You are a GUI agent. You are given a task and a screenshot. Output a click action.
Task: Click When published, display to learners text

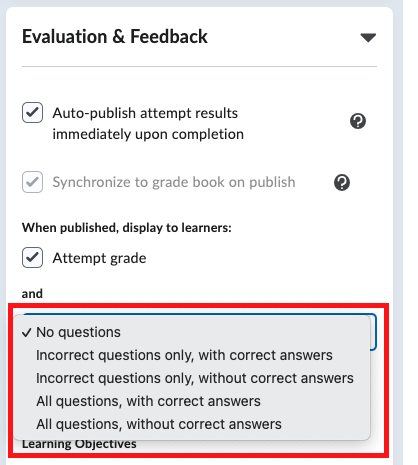tap(127, 228)
